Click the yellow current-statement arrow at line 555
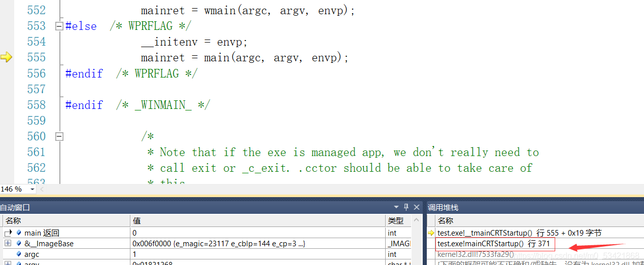Image resolution: width=644 pixels, height=265 pixels. (6, 57)
